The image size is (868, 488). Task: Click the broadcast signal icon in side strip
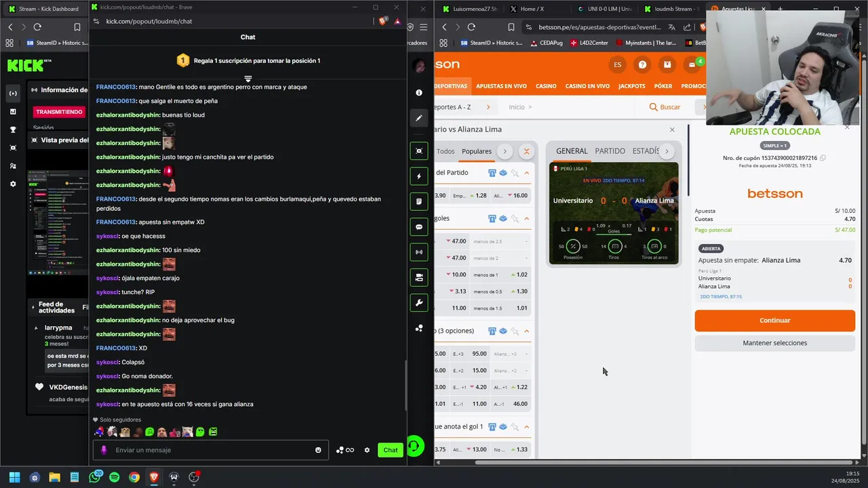(419, 252)
